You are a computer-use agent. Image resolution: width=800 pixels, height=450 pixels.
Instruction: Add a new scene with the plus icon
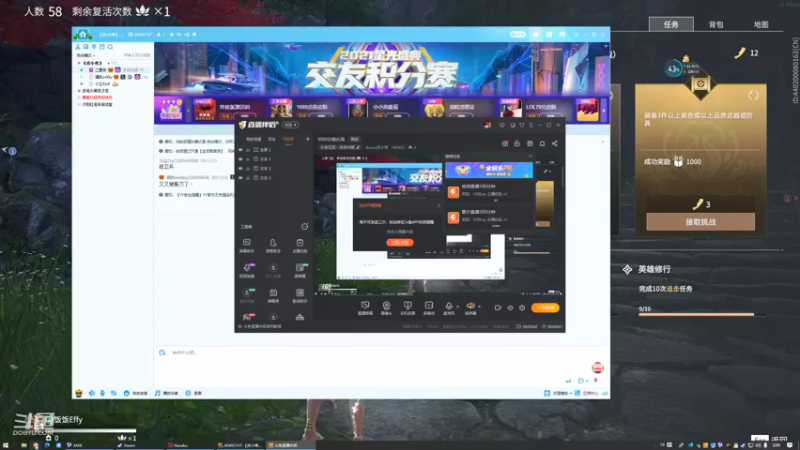tap(307, 139)
